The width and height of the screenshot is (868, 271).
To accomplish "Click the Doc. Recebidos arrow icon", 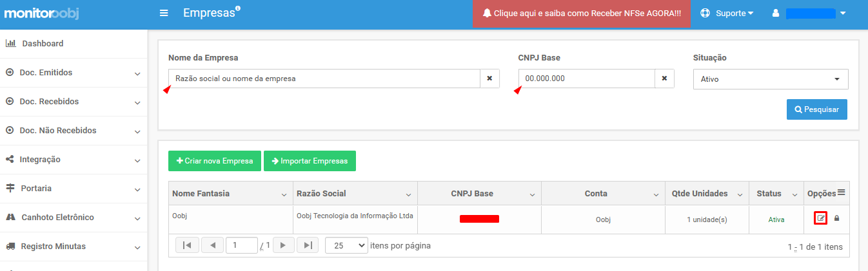I will pyautogui.click(x=10, y=102).
